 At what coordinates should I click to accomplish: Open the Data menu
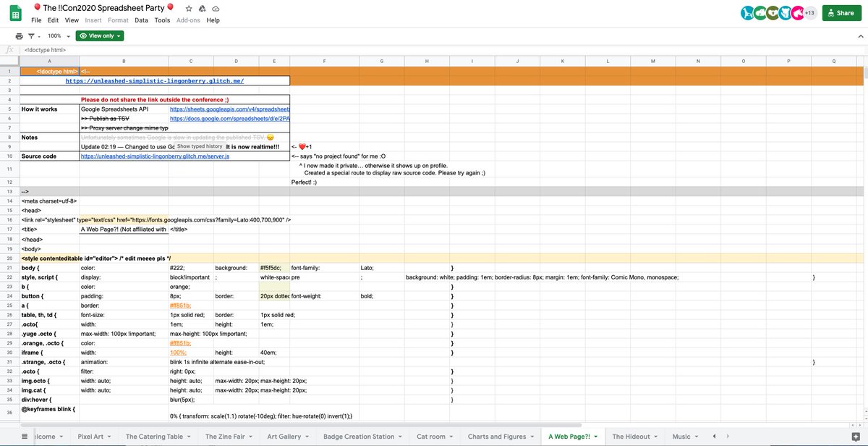point(142,20)
